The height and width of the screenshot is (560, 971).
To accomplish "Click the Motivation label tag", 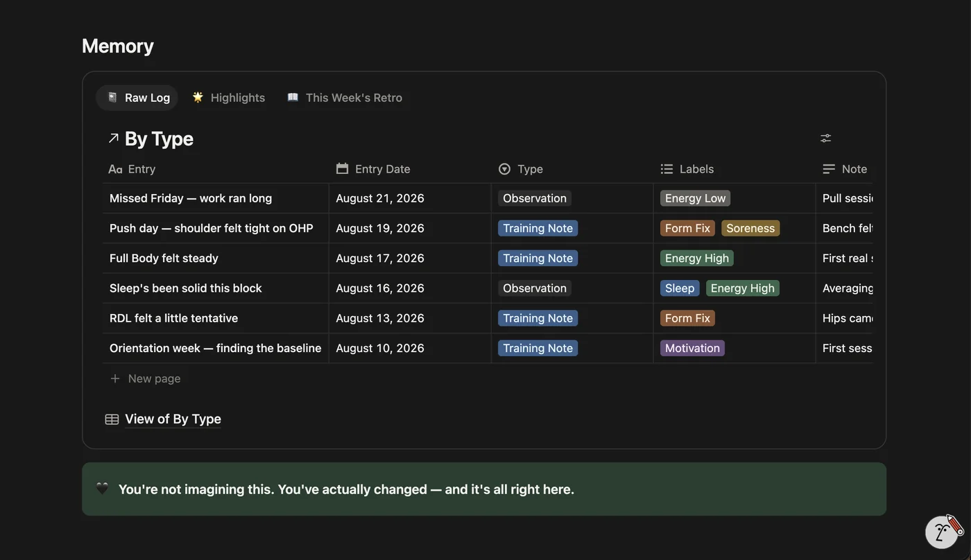I will 692,348.
